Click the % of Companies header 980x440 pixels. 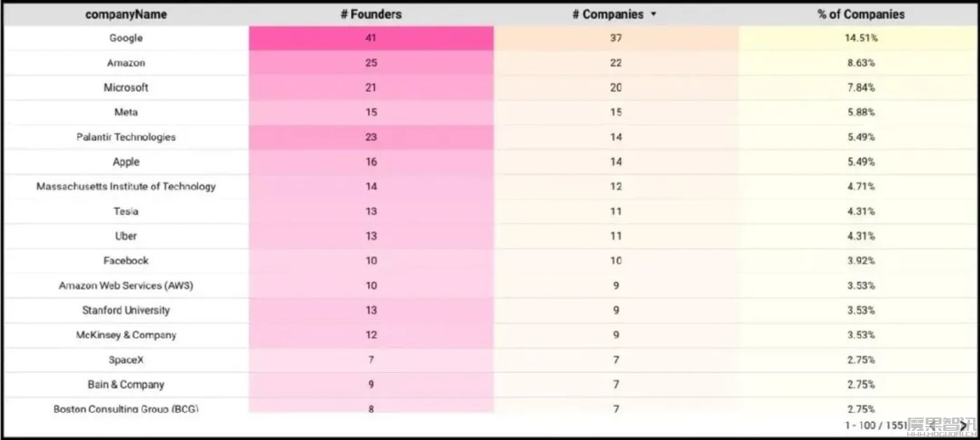point(861,14)
